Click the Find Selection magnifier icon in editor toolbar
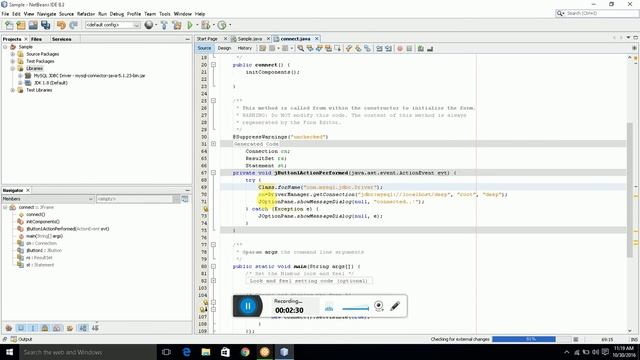The height and width of the screenshot is (360, 640). point(301,49)
